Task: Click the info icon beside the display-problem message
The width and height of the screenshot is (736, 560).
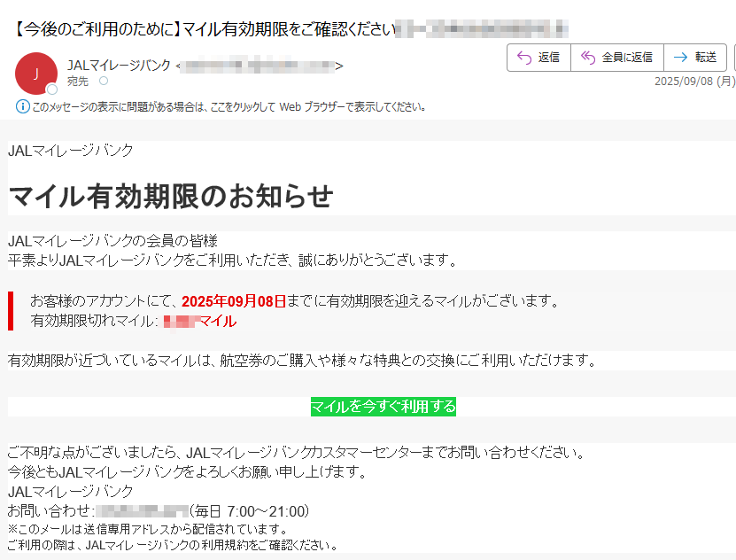Action: pos(22,106)
